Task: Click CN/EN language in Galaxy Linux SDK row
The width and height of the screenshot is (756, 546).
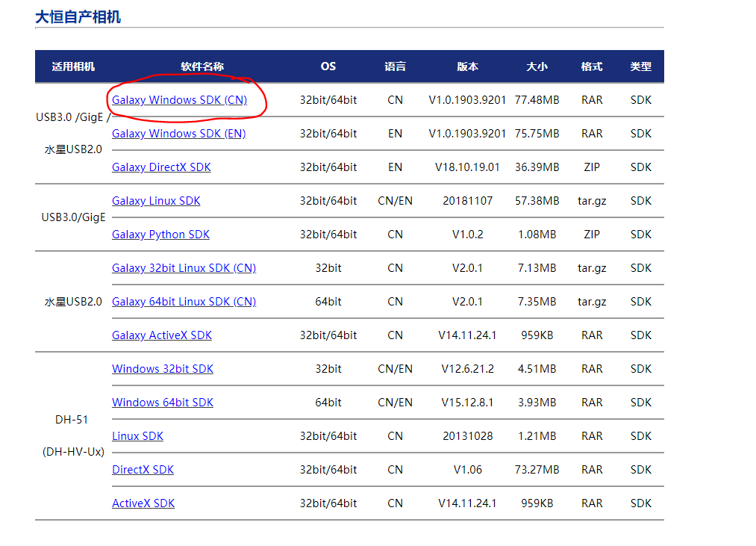Action: coord(396,201)
